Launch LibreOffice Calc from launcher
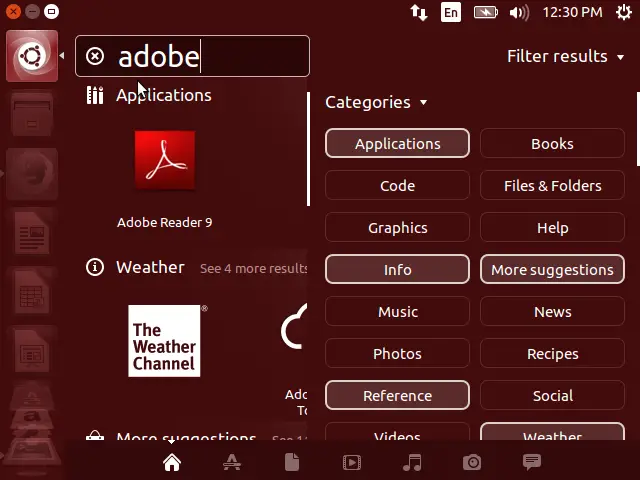The image size is (640, 480). 32,293
